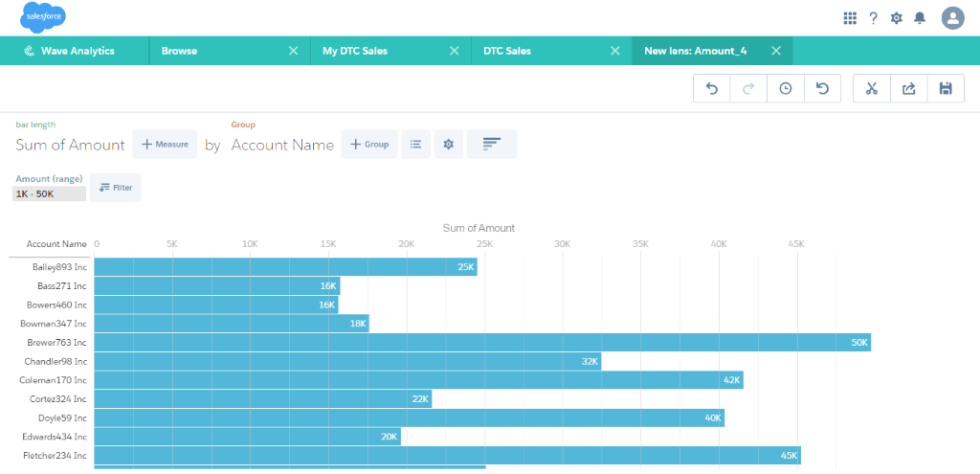Viewport: 980px width, 474px height.
Task: Click the Edwards434 Inc 20K bar
Action: pyautogui.click(x=248, y=437)
